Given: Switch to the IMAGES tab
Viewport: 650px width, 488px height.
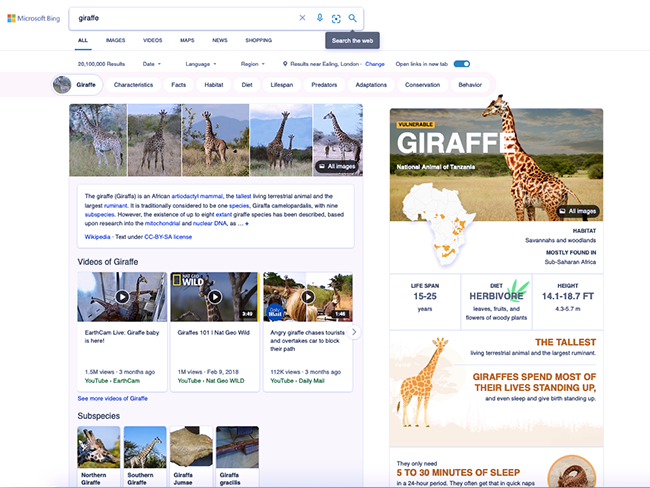Looking at the screenshot, I should coord(115,40).
